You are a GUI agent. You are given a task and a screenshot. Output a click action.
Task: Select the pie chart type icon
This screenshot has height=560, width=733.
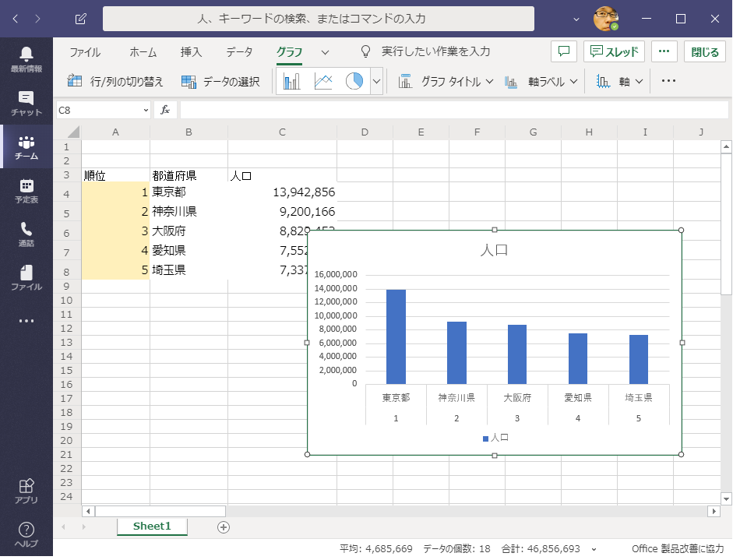354,81
